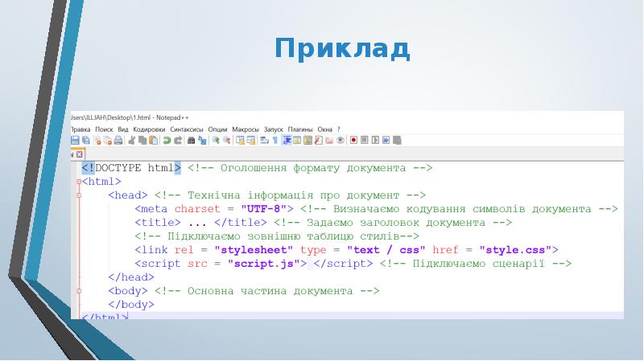Viewport: 644px width, 361px height.
Task: Click the DOCTYPE html text
Action: click(134, 168)
